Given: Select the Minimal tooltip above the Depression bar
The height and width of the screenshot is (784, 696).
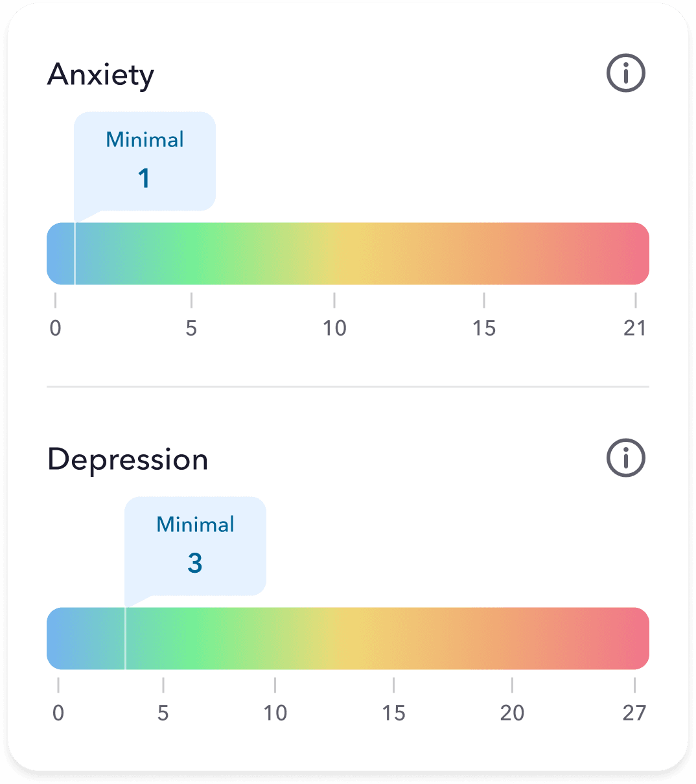Looking at the screenshot, I should click(194, 544).
